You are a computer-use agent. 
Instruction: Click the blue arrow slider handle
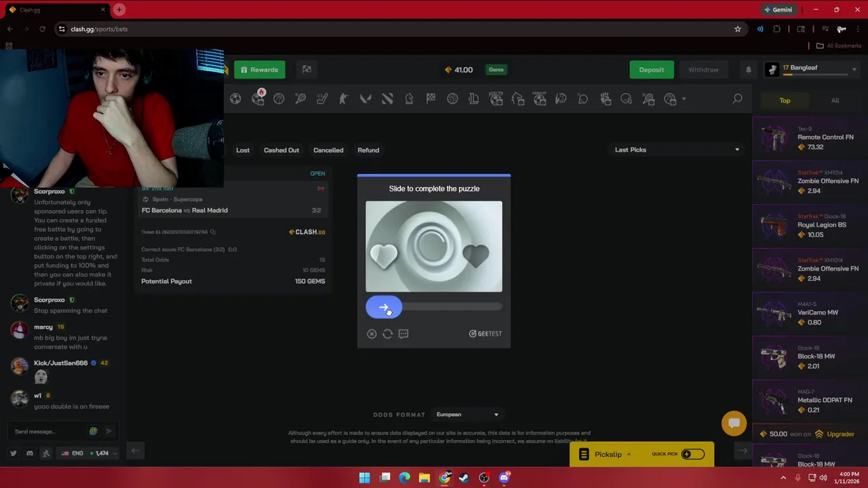tap(384, 308)
